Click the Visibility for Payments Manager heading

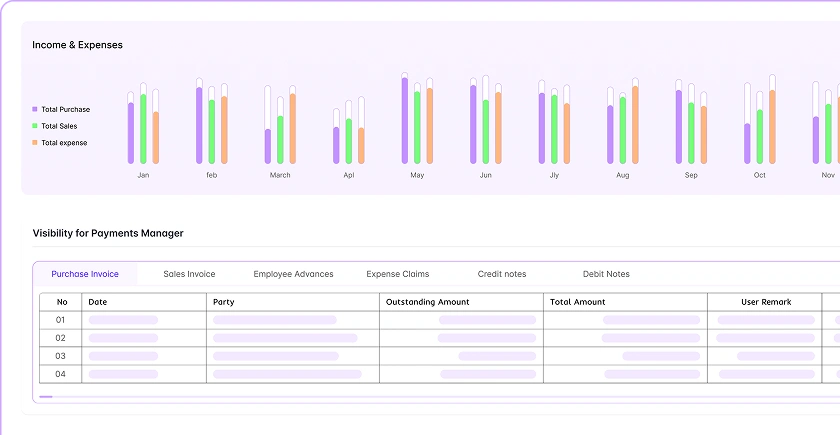click(x=108, y=233)
